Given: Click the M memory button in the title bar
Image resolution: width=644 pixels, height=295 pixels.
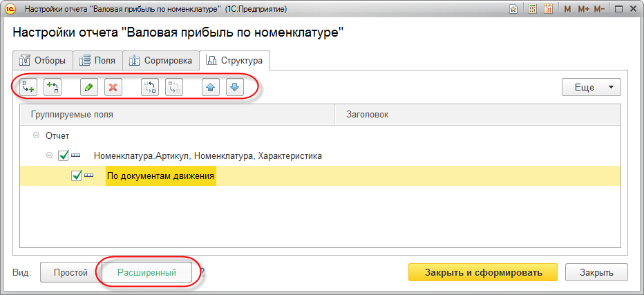Looking at the screenshot, I should 567,9.
